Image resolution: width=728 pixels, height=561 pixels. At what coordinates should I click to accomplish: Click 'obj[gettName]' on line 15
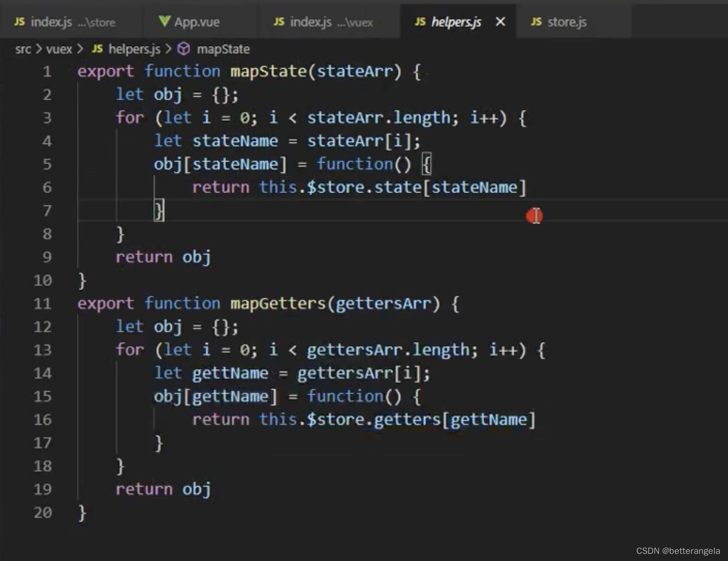216,396
